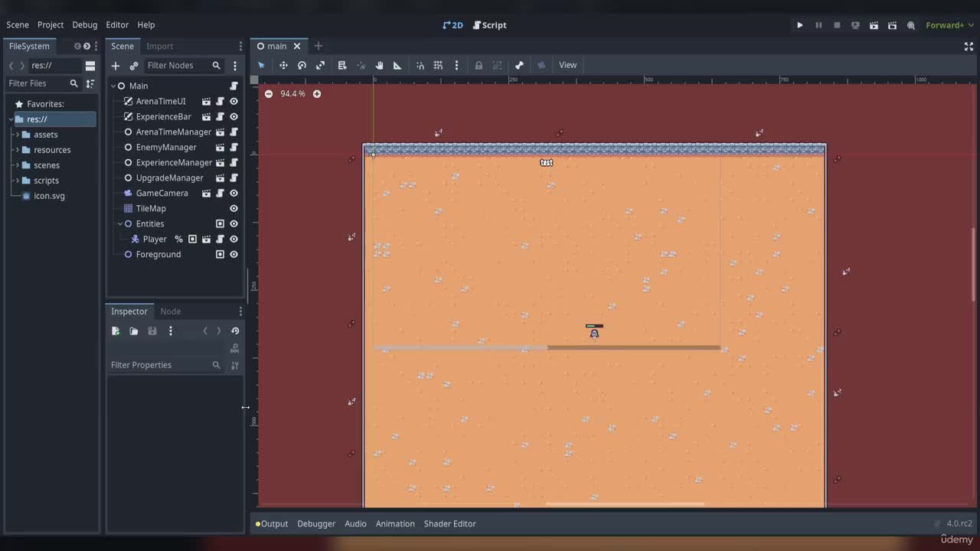Zoom in the canvas with plus icon

[x=317, y=94]
